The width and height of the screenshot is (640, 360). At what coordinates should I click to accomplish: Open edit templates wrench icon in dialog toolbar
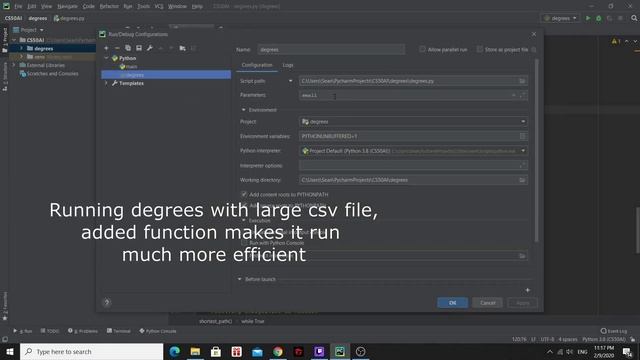click(150, 48)
